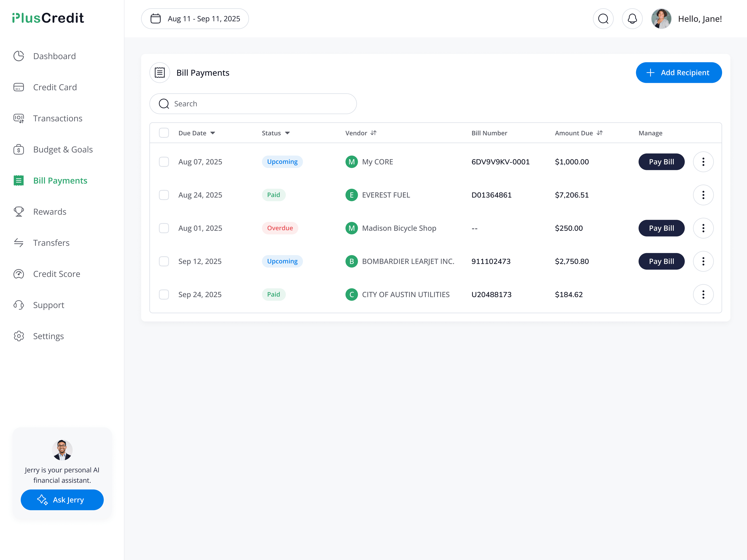747x560 pixels.
Task: Open Support in the sidebar
Action: (39, 305)
